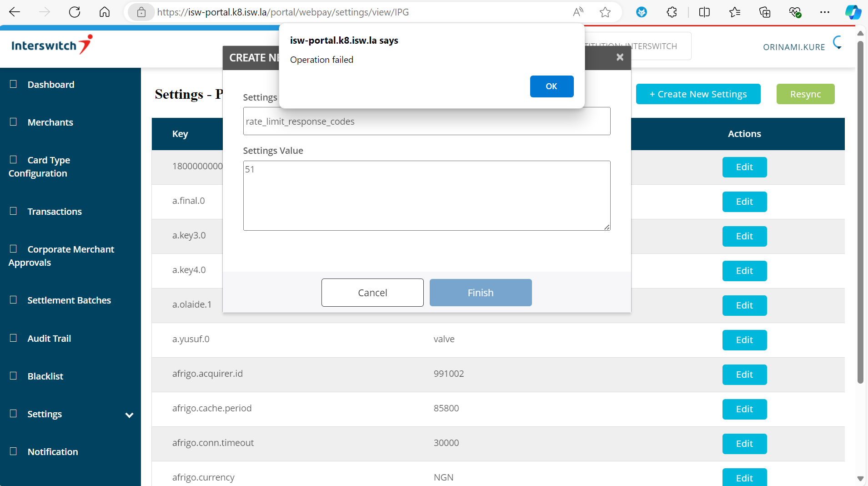Click the browser home icon
Screen dimensions: 868x486
click(105, 12)
